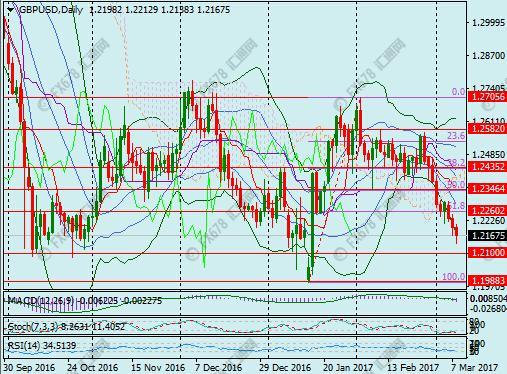
Task: Click the 1.22602 red price tag
Action: tap(487, 210)
